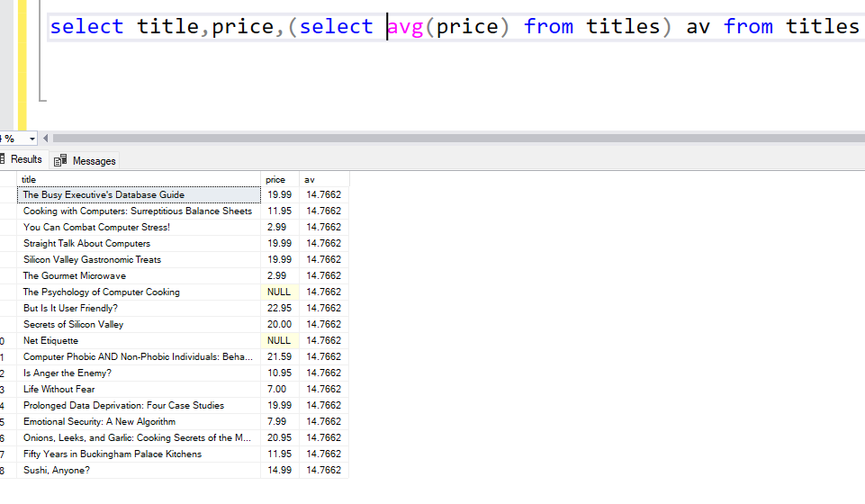Image resolution: width=865 pixels, height=504 pixels.
Task: Open the zoom percentage dropdown
Action: [x=32, y=139]
